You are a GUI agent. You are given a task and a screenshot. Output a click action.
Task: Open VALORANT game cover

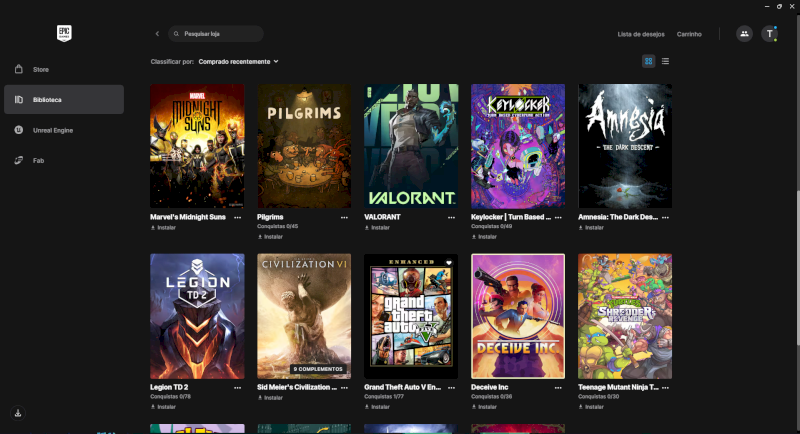click(x=411, y=146)
